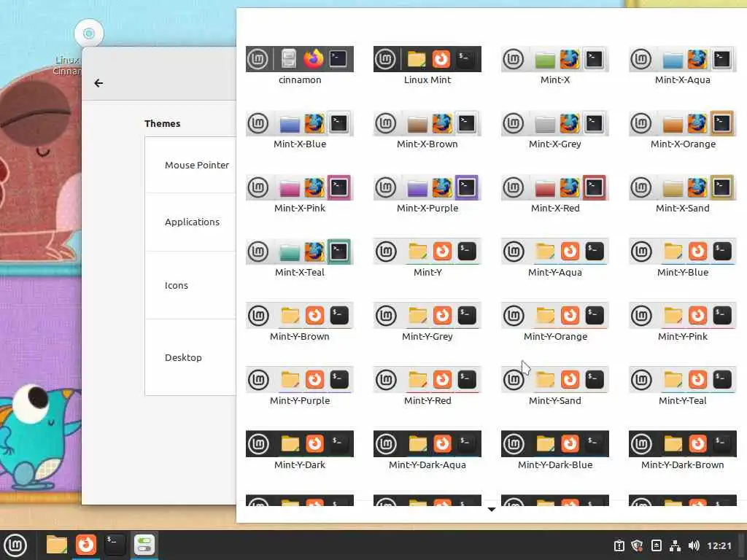Select the Mint-X-Aqua theme

683,66
